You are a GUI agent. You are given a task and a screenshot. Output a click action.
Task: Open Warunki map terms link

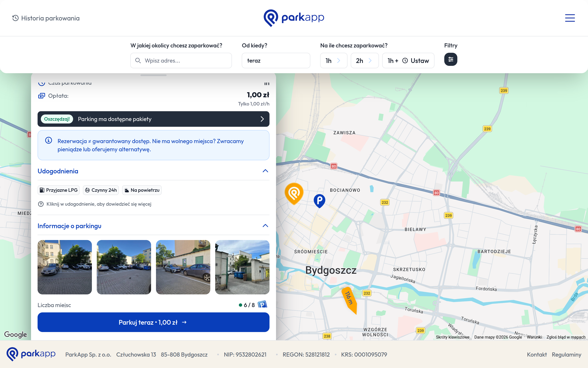point(534,337)
